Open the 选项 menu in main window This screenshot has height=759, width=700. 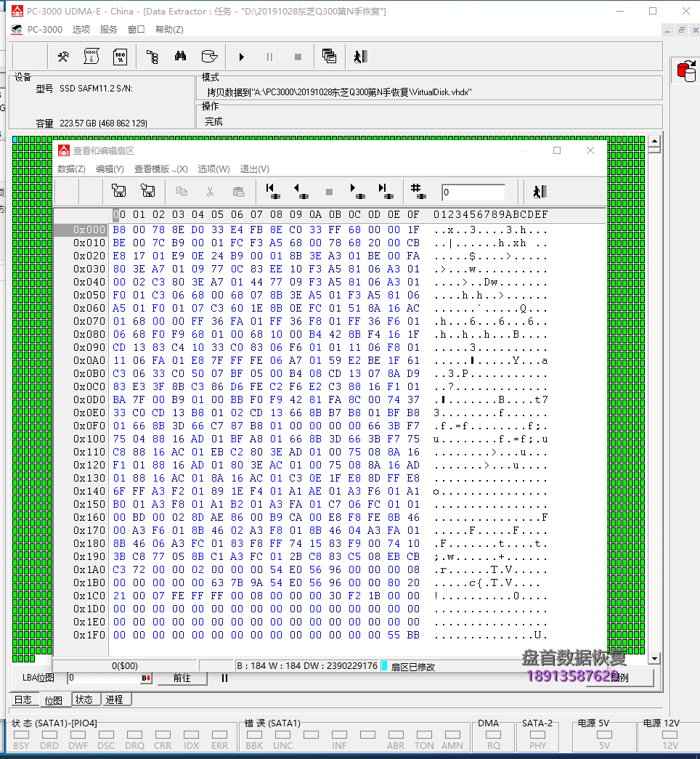tap(81, 30)
